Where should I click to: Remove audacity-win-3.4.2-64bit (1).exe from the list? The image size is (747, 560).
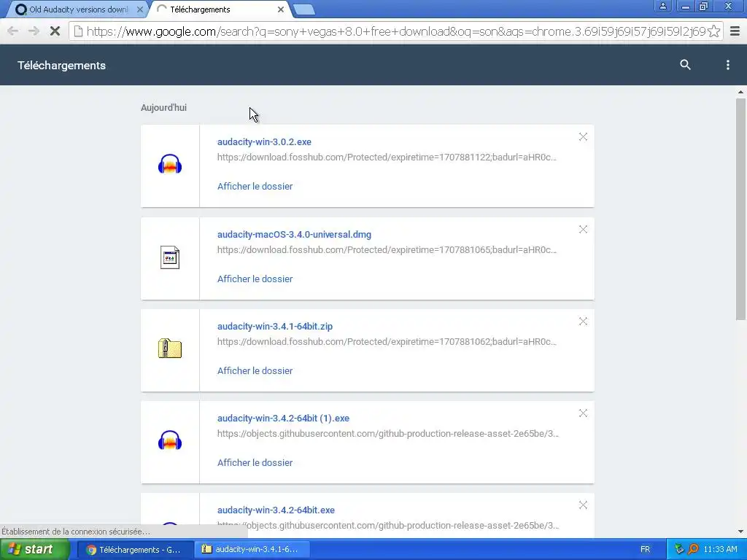[x=583, y=413]
